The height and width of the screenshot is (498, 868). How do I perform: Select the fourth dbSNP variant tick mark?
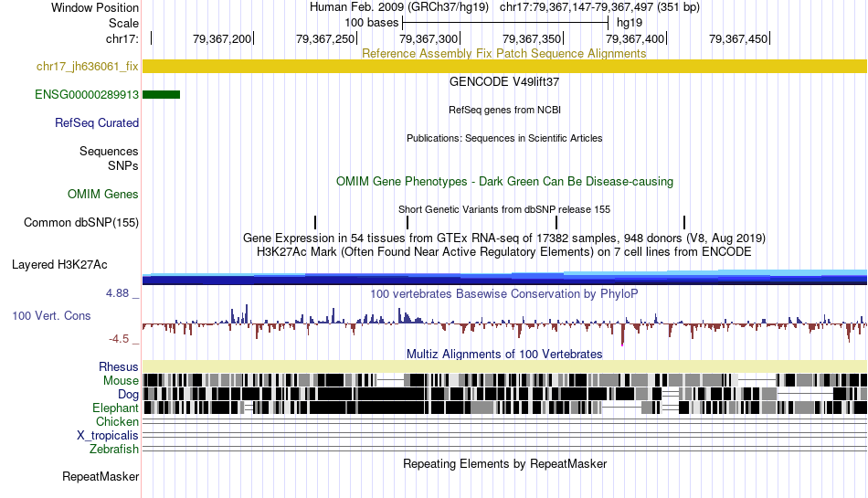tap(684, 222)
